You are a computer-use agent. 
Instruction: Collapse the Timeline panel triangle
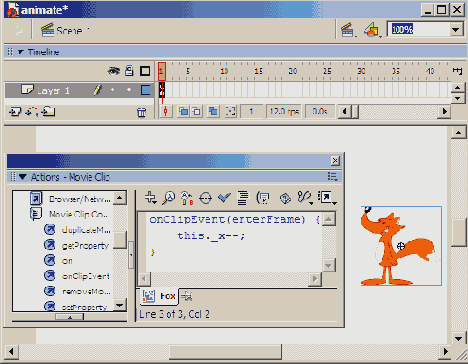(x=21, y=52)
